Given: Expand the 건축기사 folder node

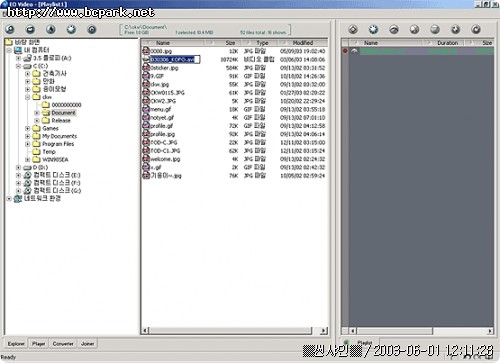Looking at the screenshot, I should click(x=28, y=74).
